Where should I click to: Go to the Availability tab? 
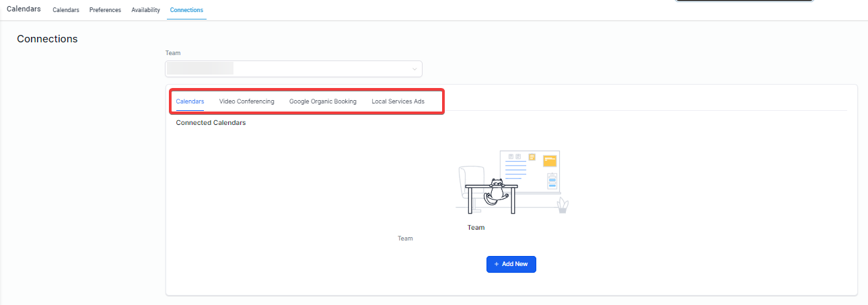coord(145,10)
